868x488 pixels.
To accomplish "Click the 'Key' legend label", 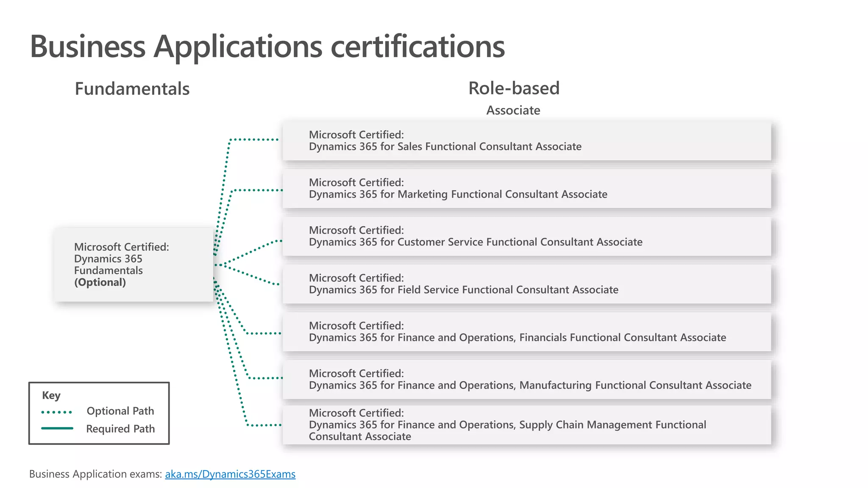I will 51,395.
